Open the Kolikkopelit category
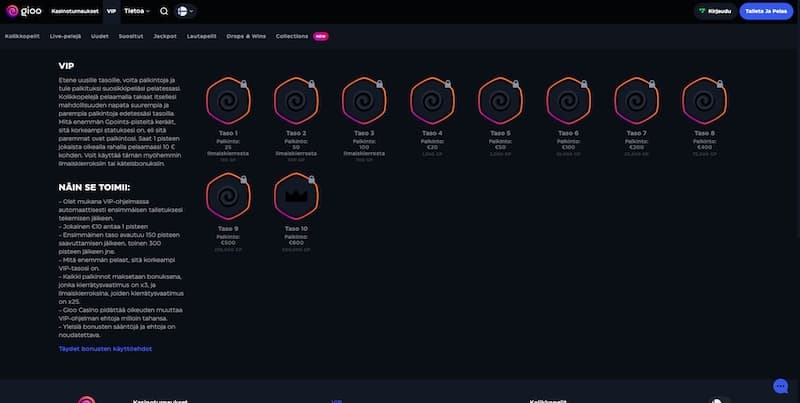 22,36
